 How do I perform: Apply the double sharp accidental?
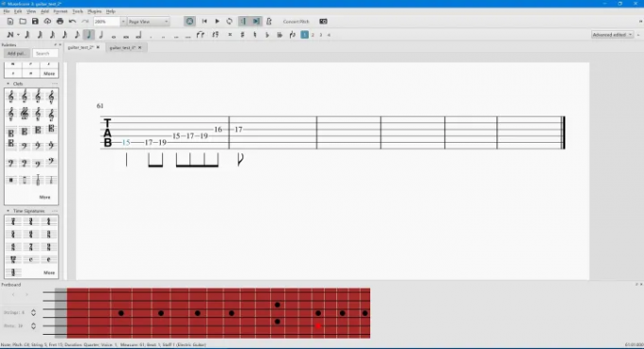[230, 35]
